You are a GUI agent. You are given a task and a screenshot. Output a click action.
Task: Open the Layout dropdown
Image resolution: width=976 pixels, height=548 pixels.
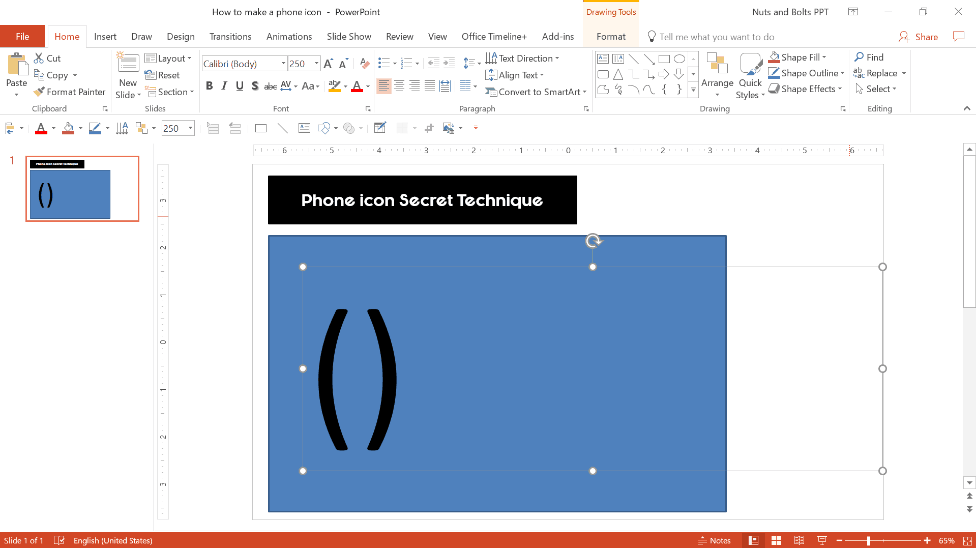(168, 59)
